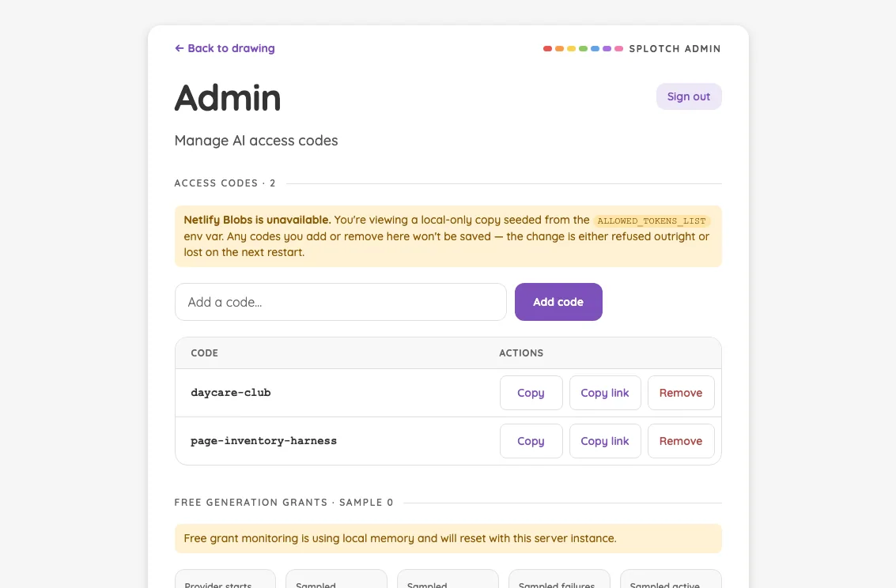Click the Manage AI access codes subtitle

tap(256, 141)
